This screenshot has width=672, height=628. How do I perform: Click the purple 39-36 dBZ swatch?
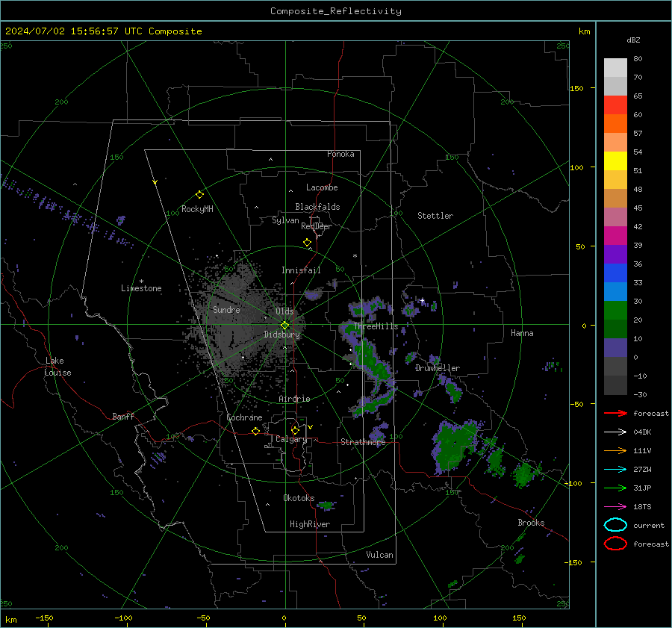pyautogui.click(x=615, y=254)
